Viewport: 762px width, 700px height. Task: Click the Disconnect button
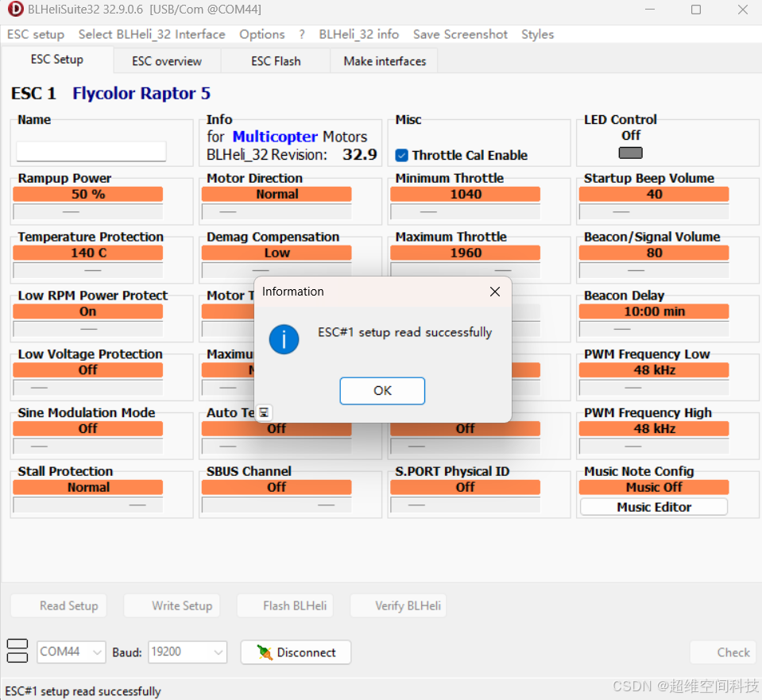coord(296,652)
